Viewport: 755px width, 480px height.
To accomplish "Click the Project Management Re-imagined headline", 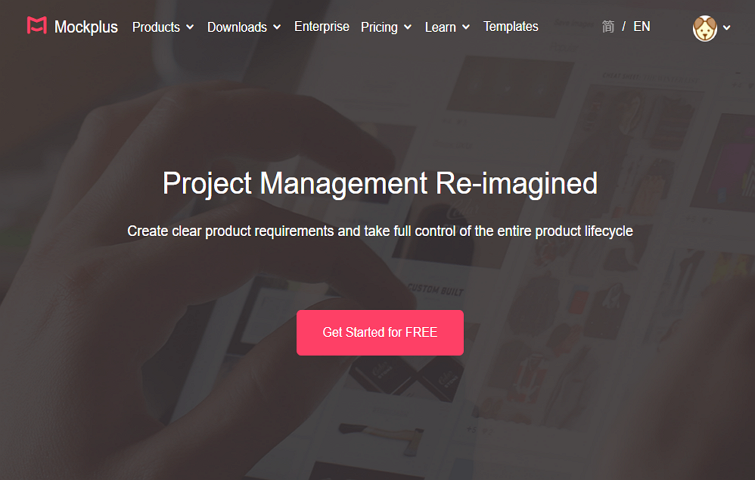I will coord(380,183).
